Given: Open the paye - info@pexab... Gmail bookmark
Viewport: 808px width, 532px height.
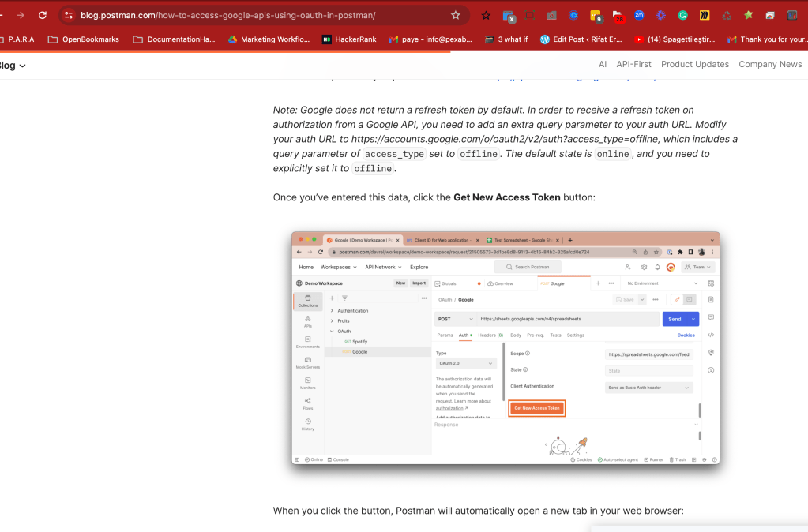Looking at the screenshot, I should coord(430,39).
